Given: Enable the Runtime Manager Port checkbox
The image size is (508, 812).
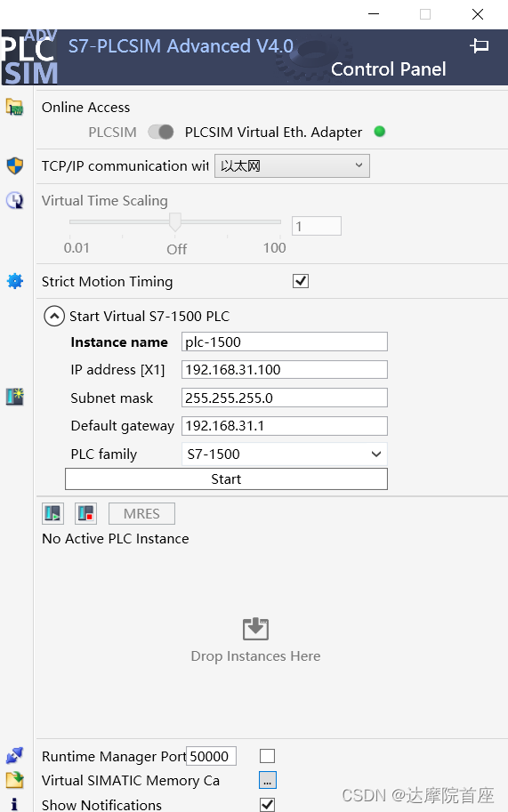Looking at the screenshot, I should tap(267, 756).
